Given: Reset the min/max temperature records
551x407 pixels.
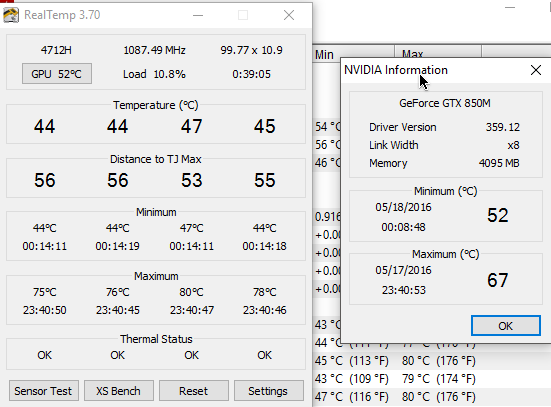Looking at the screenshot, I should (x=194, y=391).
